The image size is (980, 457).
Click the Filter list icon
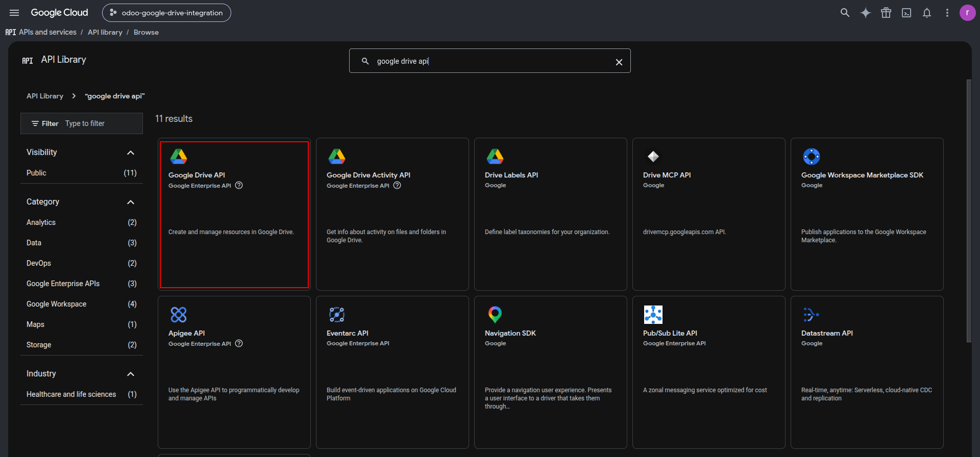(x=35, y=123)
